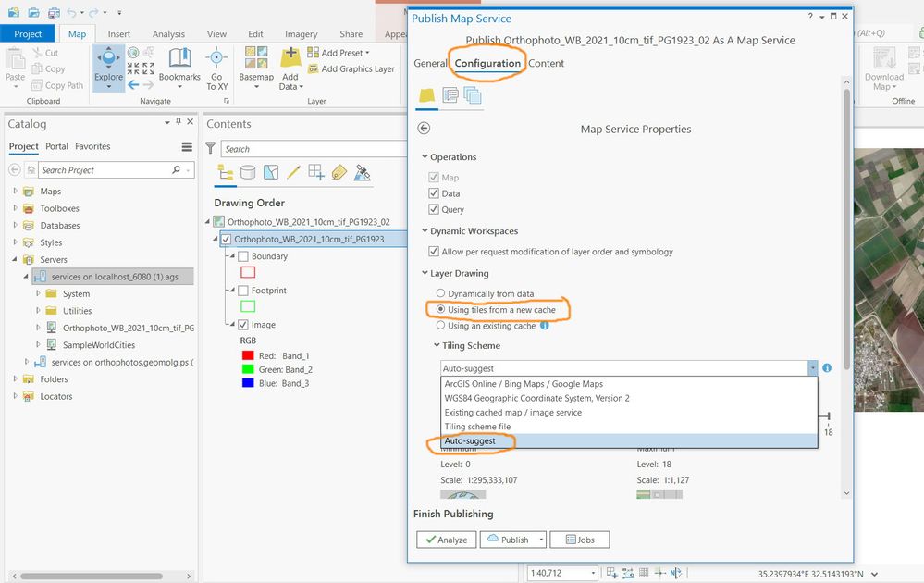This screenshot has height=583, width=924.
Task: Open the Catalog pane menu icon
Action: [x=187, y=147]
